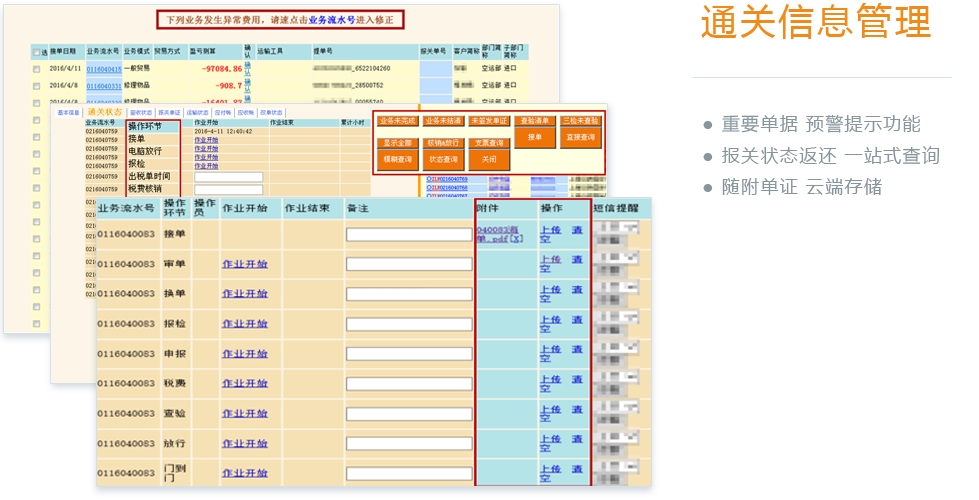Click 上传 in the 税费 row
The width and height of the screenshot is (979, 500).
[x=551, y=380]
